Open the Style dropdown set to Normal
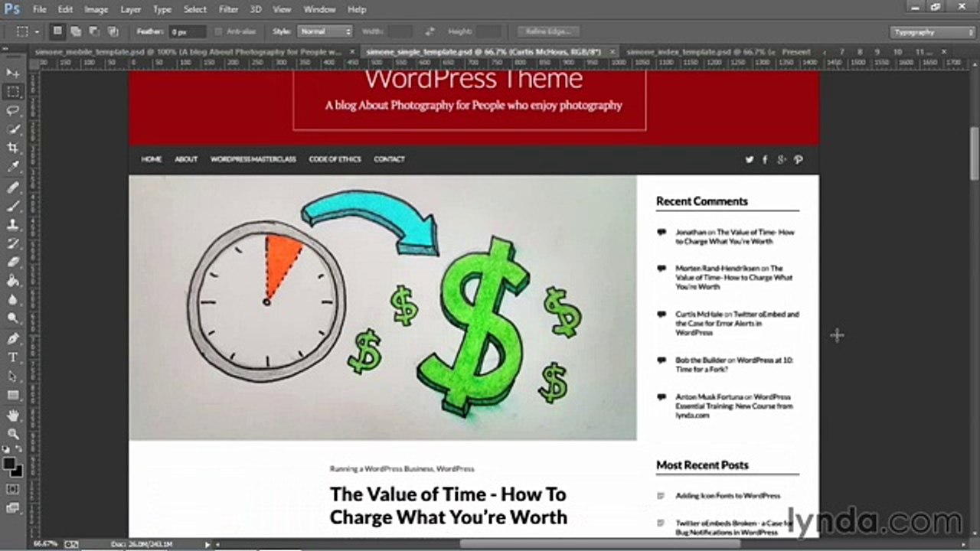980x551 pixels. pyautogui.click(x=325, y=31)
